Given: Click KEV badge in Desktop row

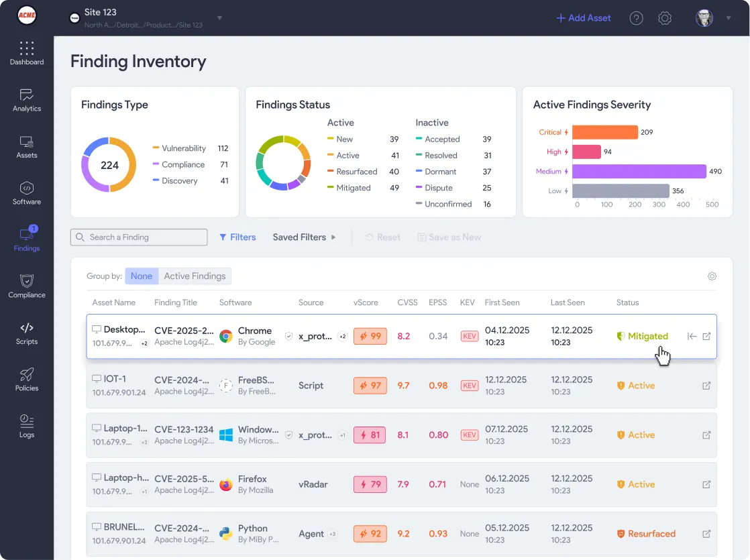Looking at the screenshot, I should 469,336.
